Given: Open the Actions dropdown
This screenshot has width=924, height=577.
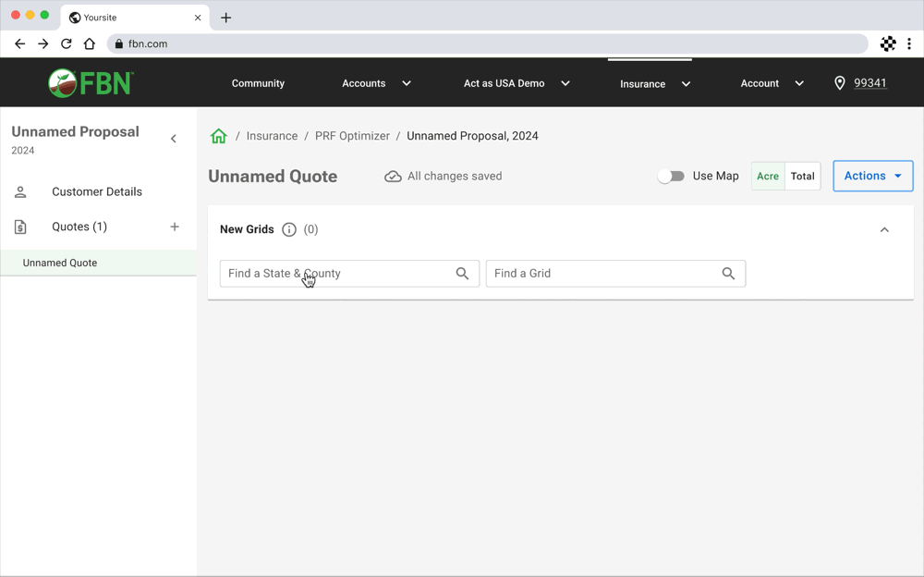Looking at the screenshot, I should pyautogui.click(x=873, y=176).
